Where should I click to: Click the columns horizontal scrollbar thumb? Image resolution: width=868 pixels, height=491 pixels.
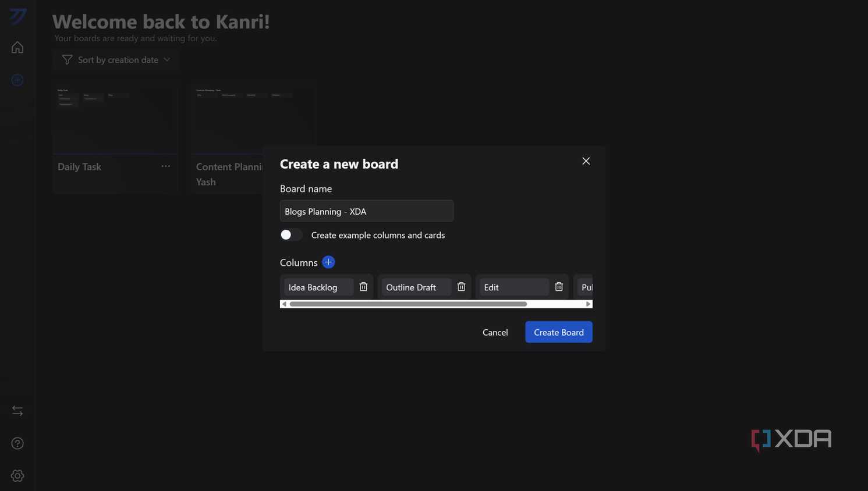click(408, 304)
